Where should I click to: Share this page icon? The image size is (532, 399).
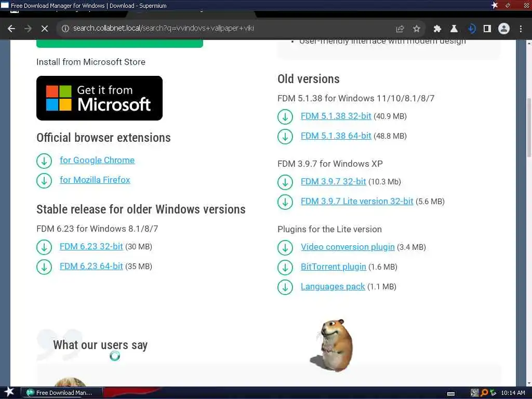click(400, 29)
